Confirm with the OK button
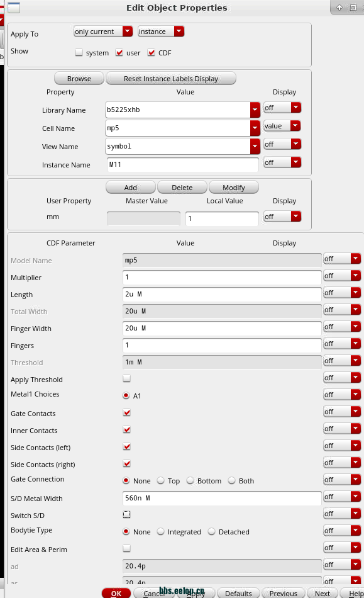Viewport: 364px width, 598px height. 116,593
